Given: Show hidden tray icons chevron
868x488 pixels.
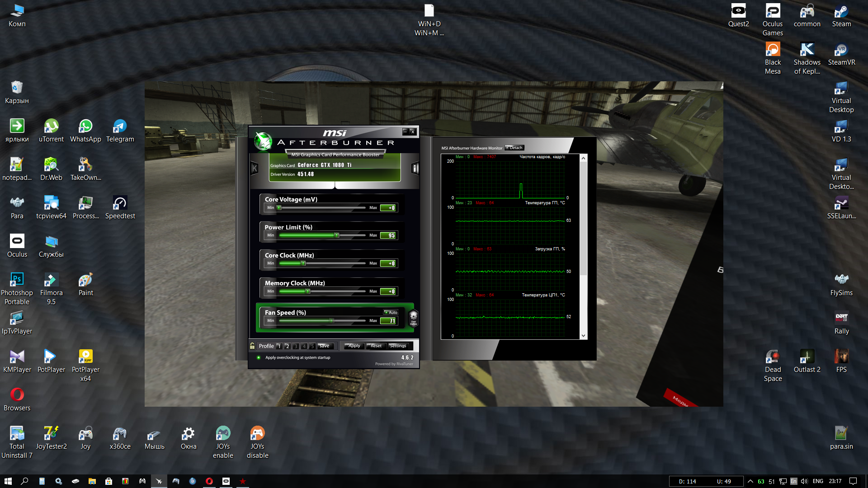Looking at the screenshot, I should [x=750, y=481].
